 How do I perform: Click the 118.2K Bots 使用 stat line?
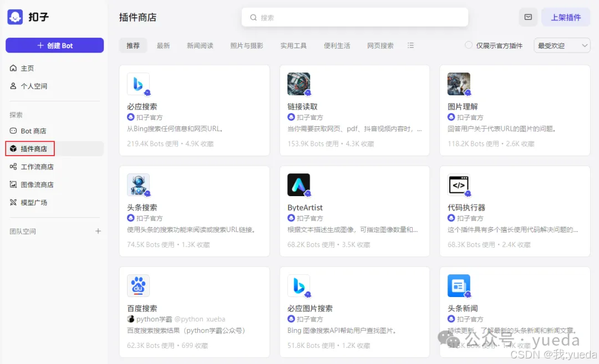point(491,143)
